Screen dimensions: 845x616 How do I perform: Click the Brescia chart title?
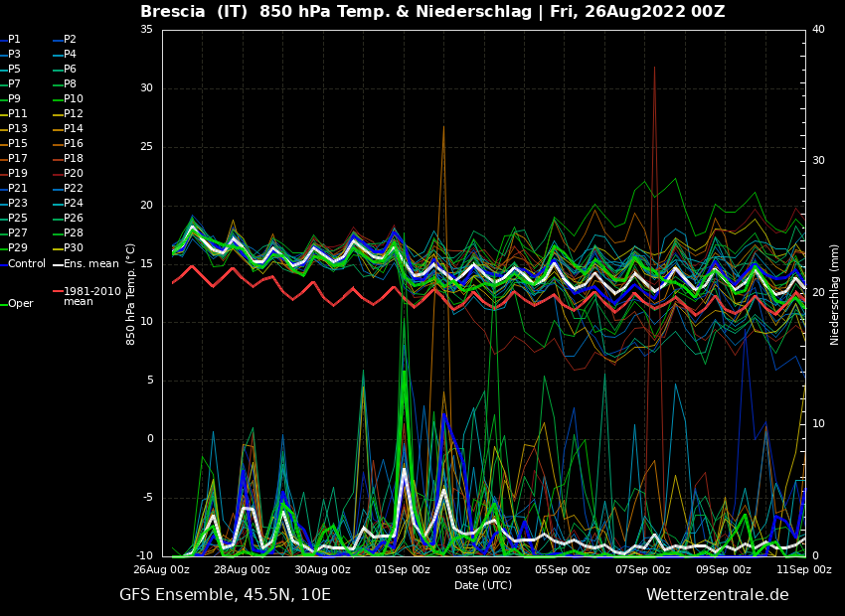pos(432,12)
